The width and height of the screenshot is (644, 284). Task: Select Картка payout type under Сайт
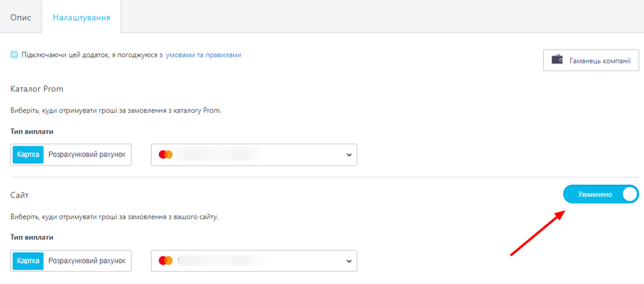coord(28,260)
